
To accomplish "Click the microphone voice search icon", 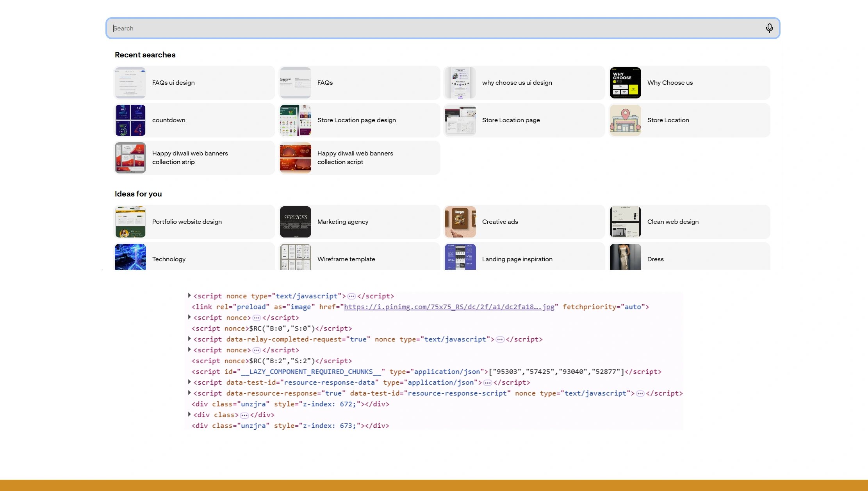I will coord(769,28).
